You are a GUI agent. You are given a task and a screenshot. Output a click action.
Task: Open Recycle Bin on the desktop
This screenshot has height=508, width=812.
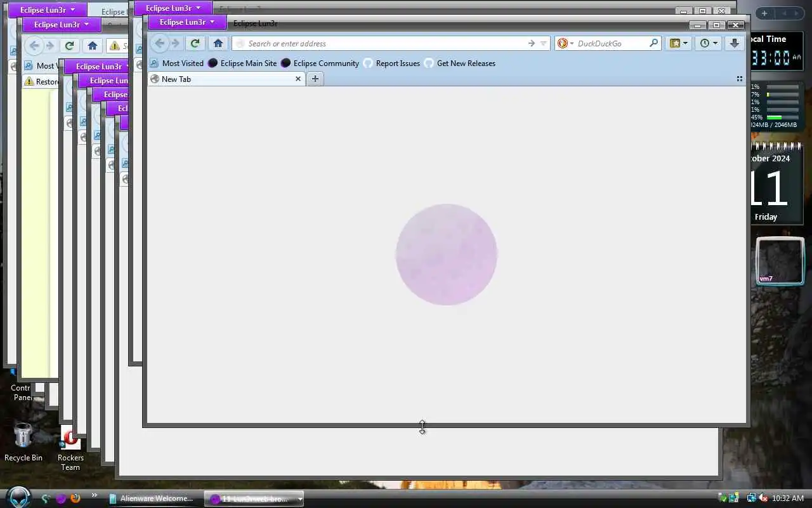[x=23, y=443]
